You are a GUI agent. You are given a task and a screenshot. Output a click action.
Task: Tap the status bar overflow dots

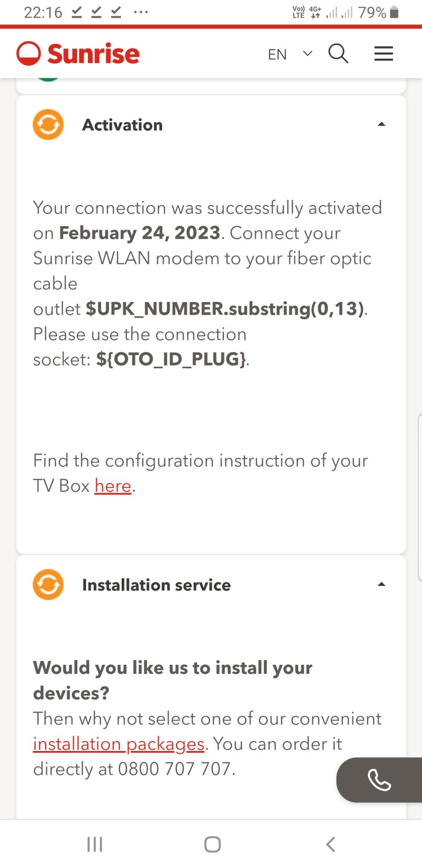(140, 13)
